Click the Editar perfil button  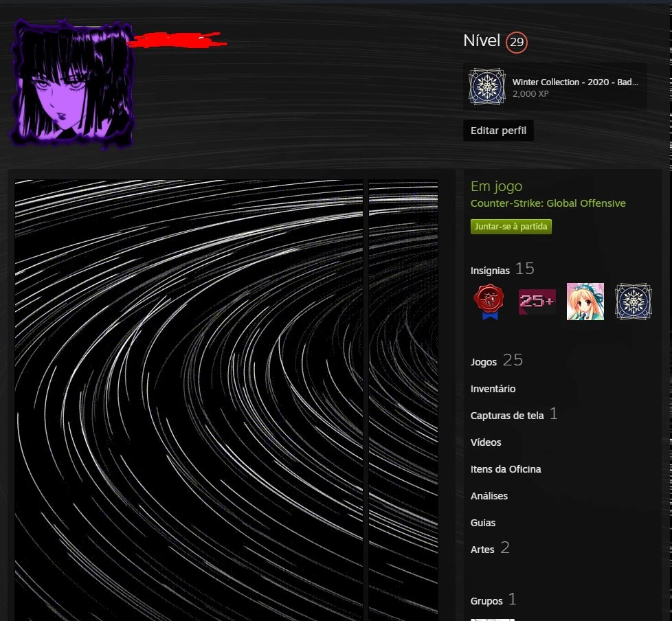[498, 131]
